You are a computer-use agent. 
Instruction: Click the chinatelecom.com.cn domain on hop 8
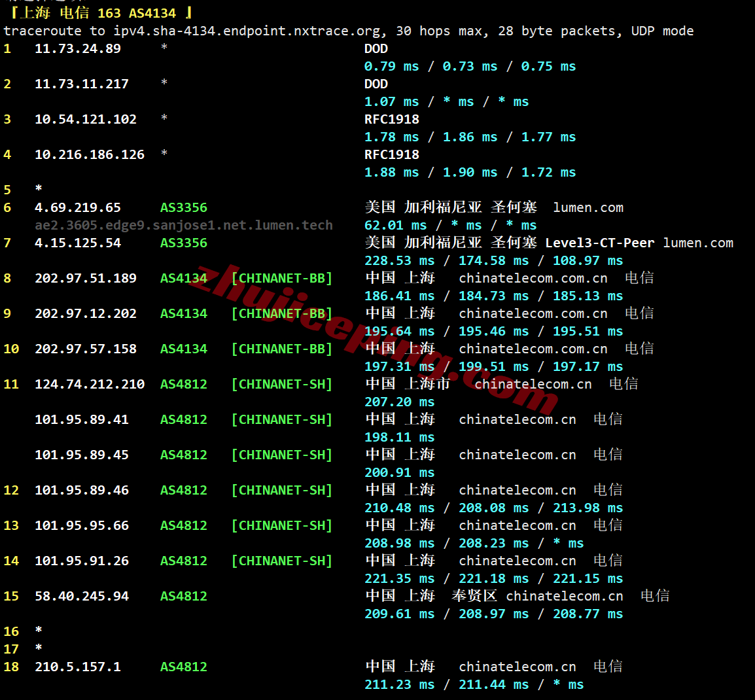point(533,278)
